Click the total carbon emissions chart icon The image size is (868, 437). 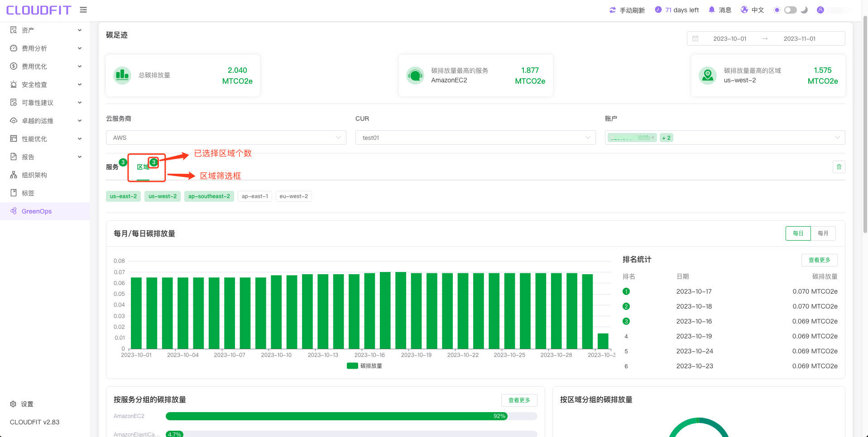tap(122, 75)
